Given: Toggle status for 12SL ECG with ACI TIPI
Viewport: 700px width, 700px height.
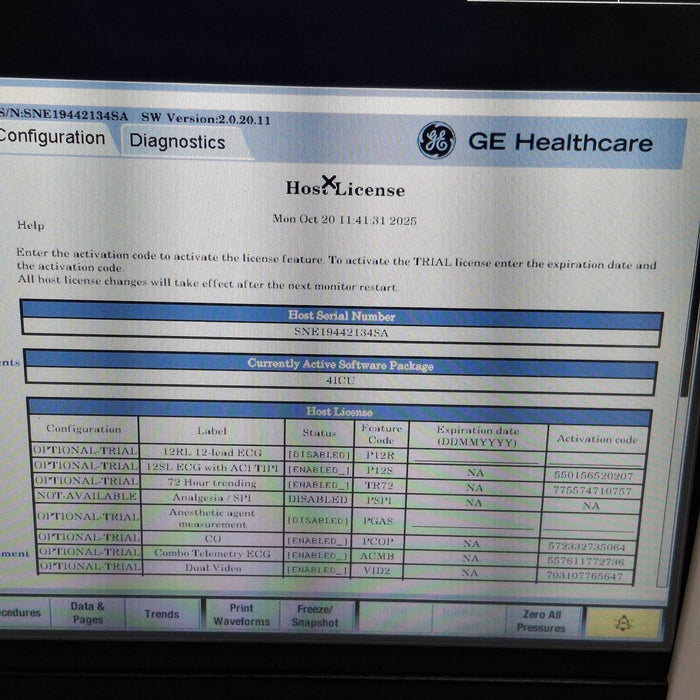Looking at the screenshot, I should (x=318, y=470).
